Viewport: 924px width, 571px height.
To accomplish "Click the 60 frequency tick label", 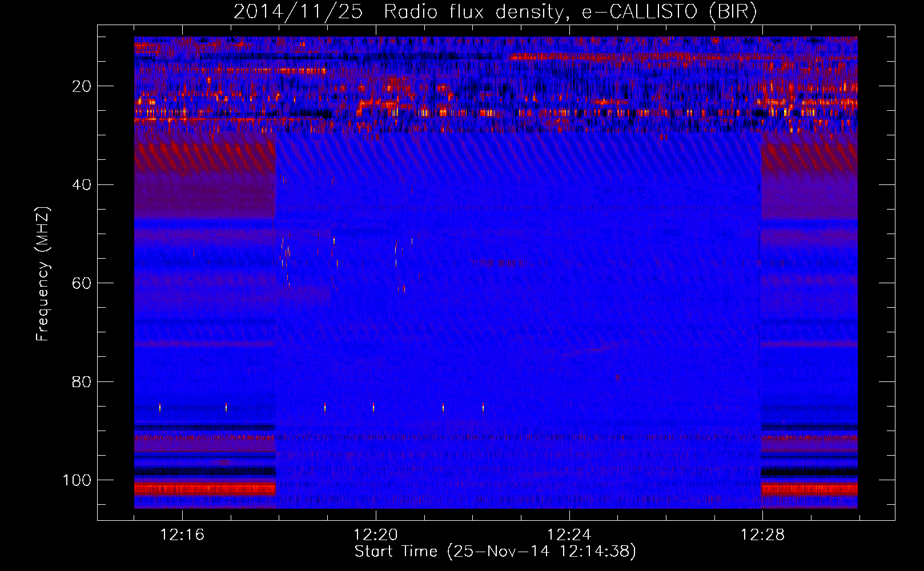I will click(82, 283).
